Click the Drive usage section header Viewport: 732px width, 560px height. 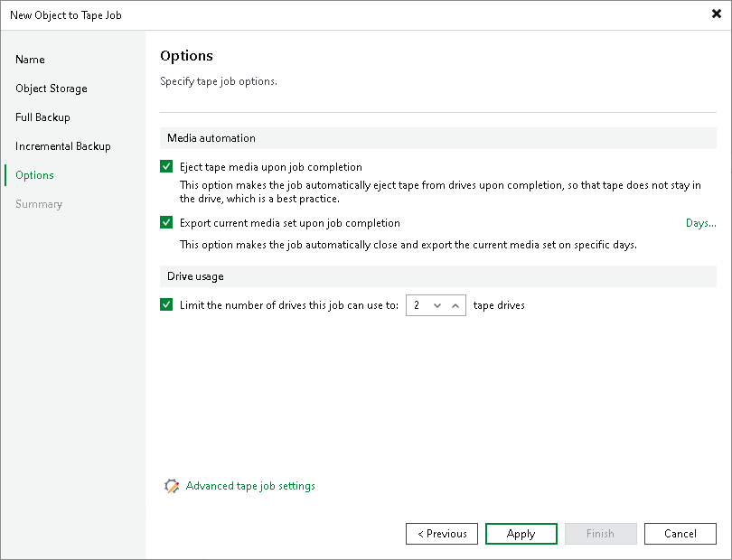coord(438,276)
